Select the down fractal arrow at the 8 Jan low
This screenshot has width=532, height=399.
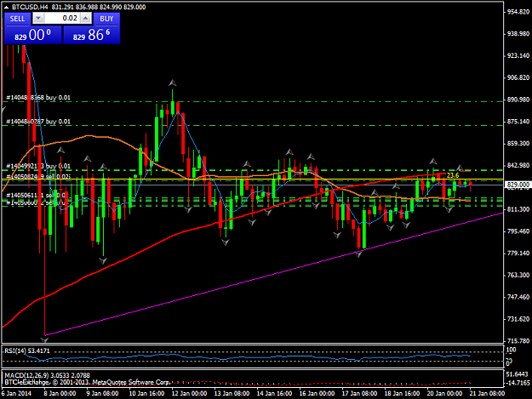[x=44, y=339]
